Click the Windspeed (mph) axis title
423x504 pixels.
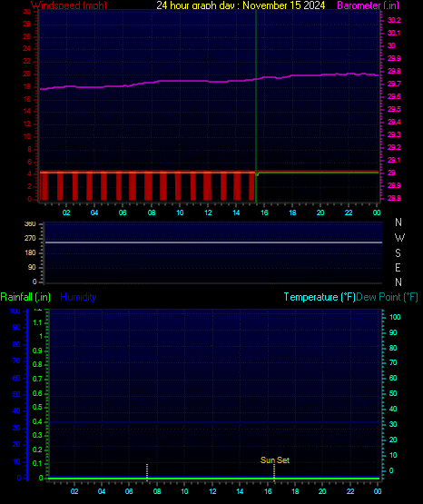point(69,5)
